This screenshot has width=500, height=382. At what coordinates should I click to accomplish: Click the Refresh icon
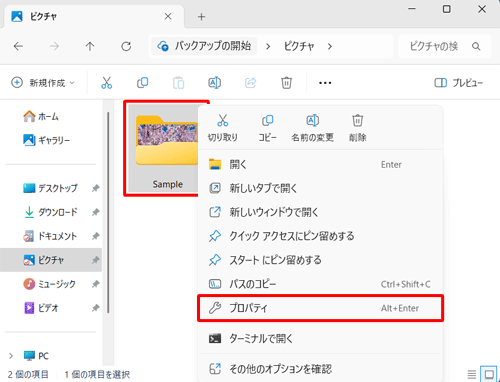(x=126, y=46)
